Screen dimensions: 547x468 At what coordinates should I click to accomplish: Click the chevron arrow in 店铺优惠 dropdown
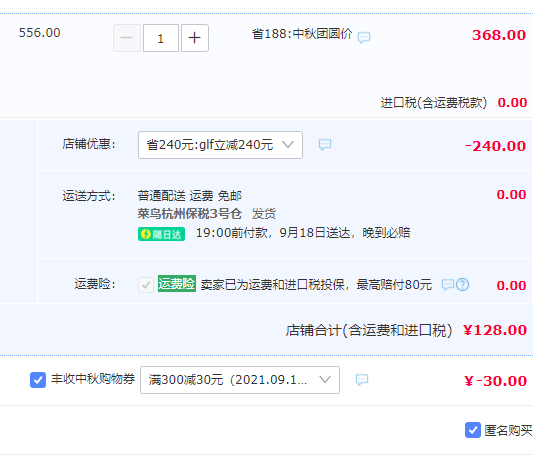(x=288, y=144)
